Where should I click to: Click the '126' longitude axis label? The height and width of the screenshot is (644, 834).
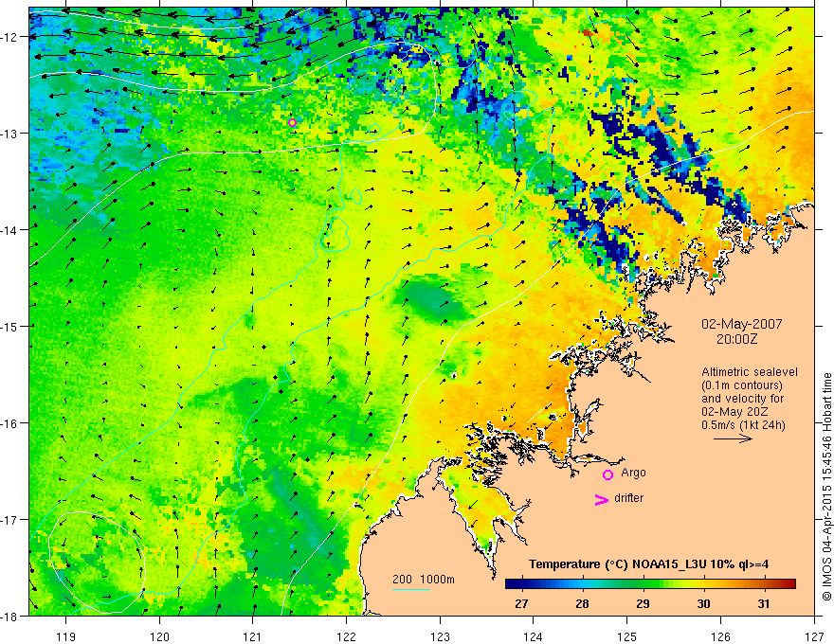pyautogui.click(x=720, y=636)
